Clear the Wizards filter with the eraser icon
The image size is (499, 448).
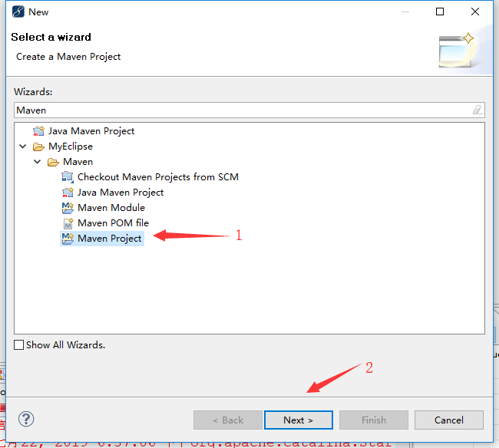(x=478, y=110)
